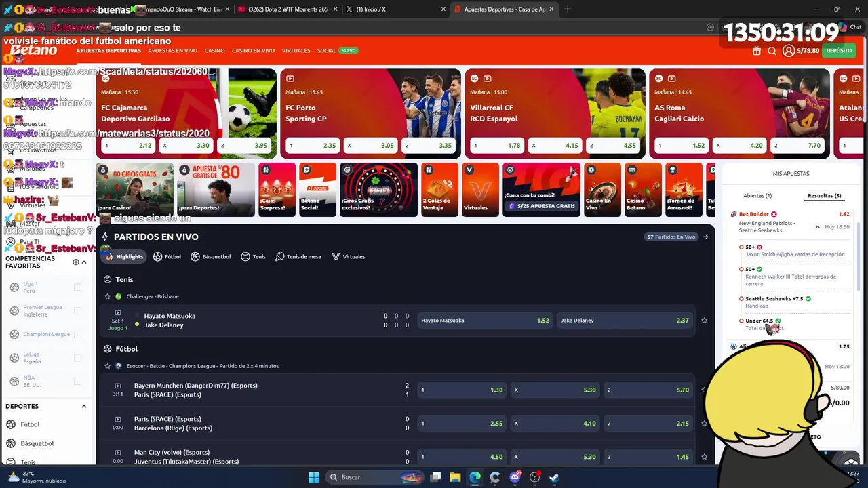Image resolution: width=868 pixels, height=488 pixels.
Task: Open live stream icon for Bayern Munchen match
Action: coord(118,386)
